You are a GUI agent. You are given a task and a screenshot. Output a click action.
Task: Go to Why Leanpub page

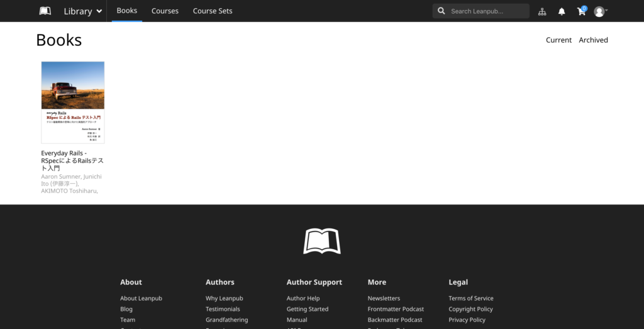(224, 298)
